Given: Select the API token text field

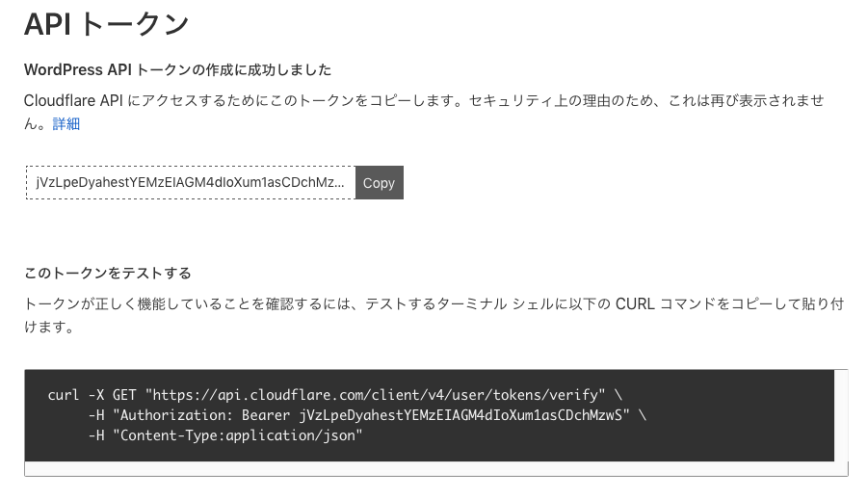Looking at the screenshot, I should coord(191,183).
